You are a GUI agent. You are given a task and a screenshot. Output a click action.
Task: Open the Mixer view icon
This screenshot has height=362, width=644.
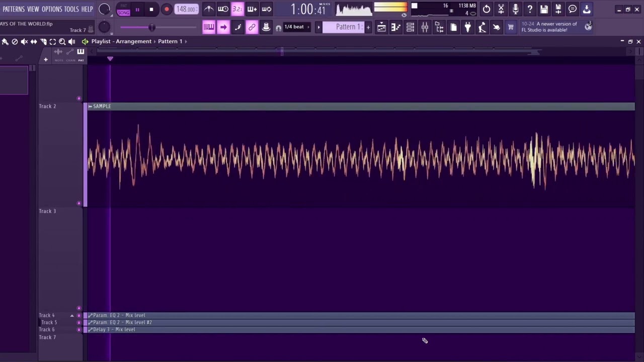pos(425,27)
